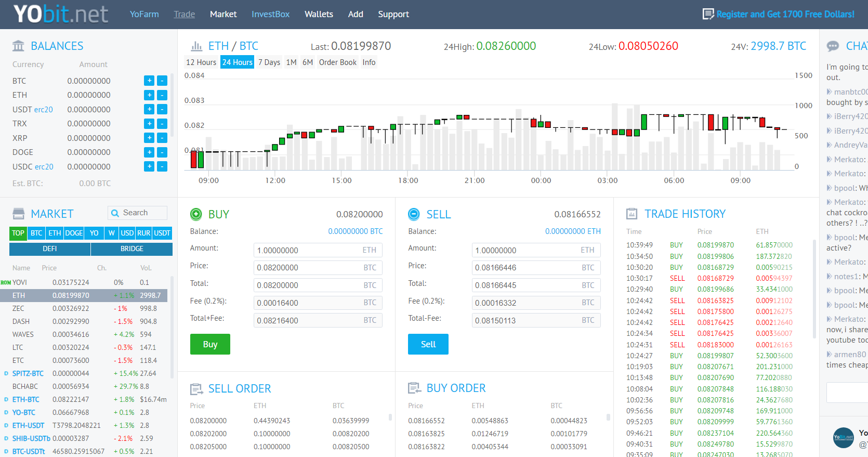
Task: Switch chart to 7 Days
Action: 269,62
